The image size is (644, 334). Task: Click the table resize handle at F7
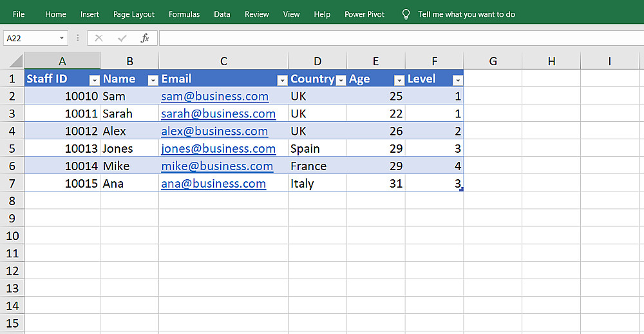(461, 188)
